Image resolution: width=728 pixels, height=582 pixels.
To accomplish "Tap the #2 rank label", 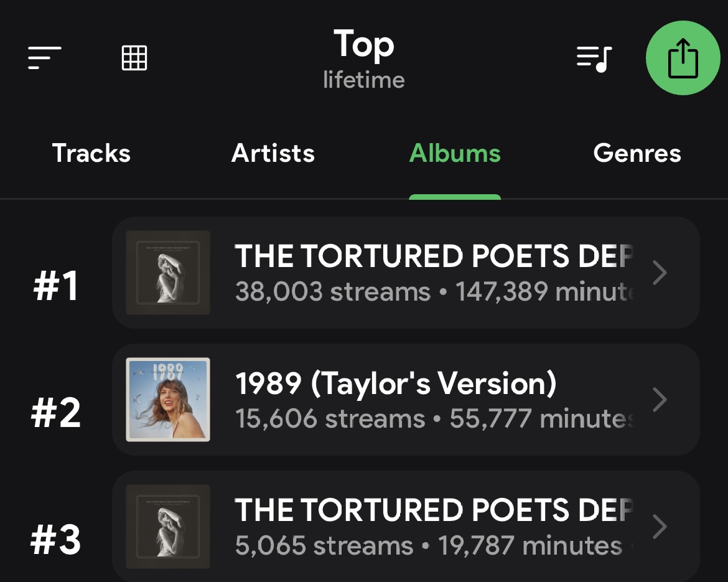I will [56, 413].
